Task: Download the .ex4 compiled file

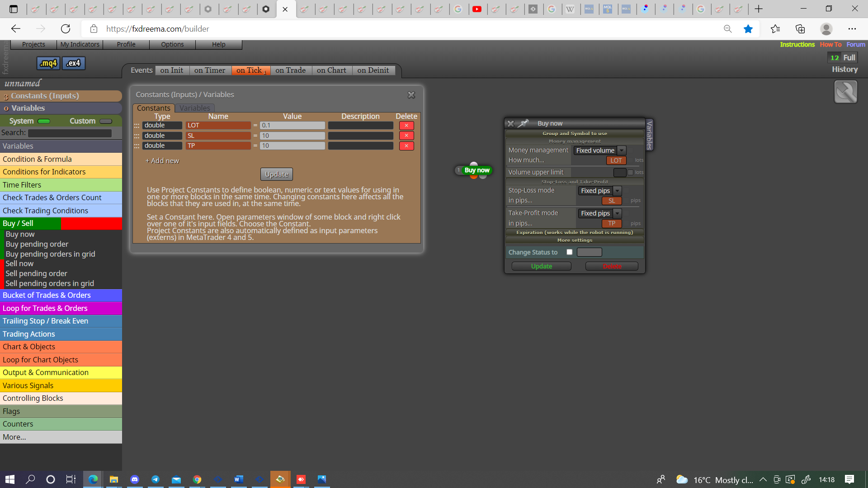Action: click(73, 63)
